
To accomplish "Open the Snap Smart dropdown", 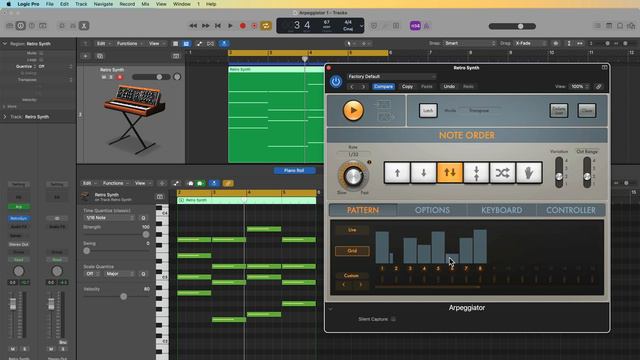I will point(470,43).
